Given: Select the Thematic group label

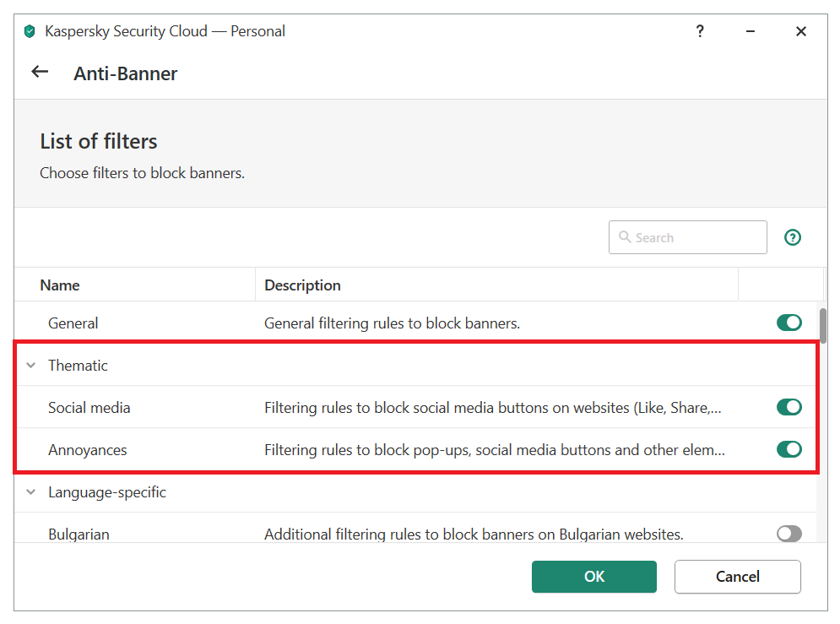Looking at the screenshot, I should pos(78,366).
